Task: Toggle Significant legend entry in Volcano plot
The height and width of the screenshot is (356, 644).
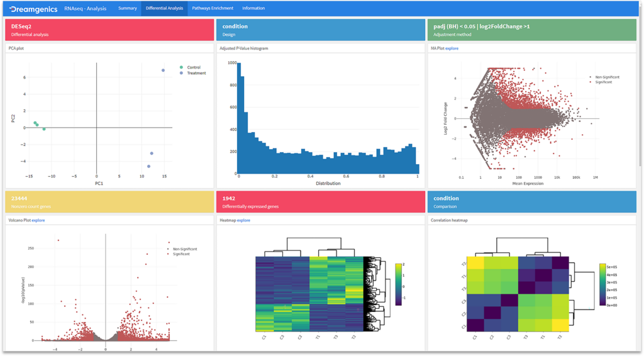Action: click(179, 254)
